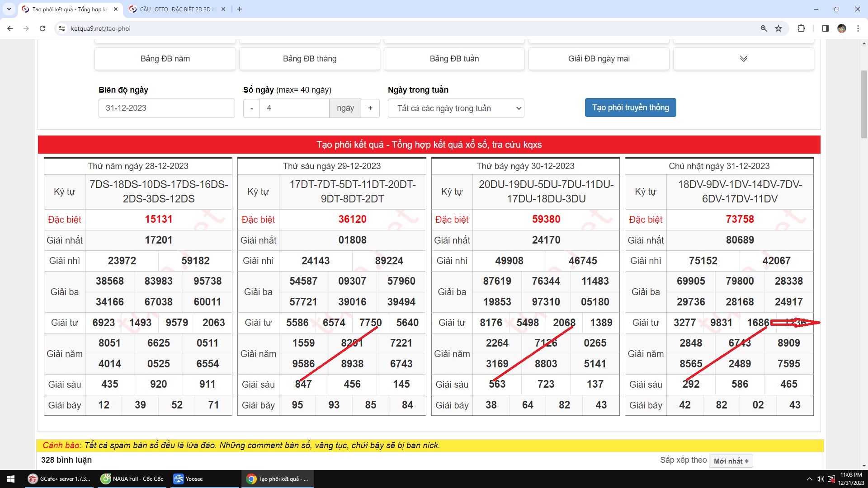Image resolution: width=868 pixels, height=488 pixels.
Task: Open GCafe+ server taskbar icon
Action: 59,479
